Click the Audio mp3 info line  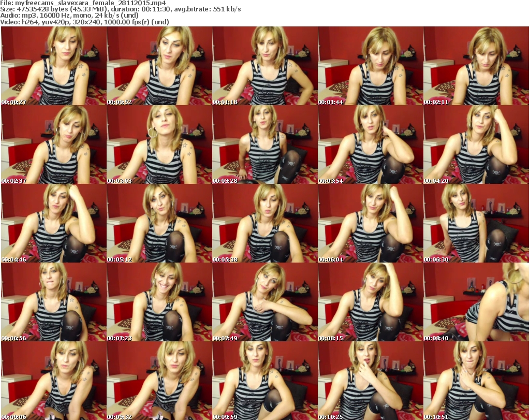coord(69,16)
